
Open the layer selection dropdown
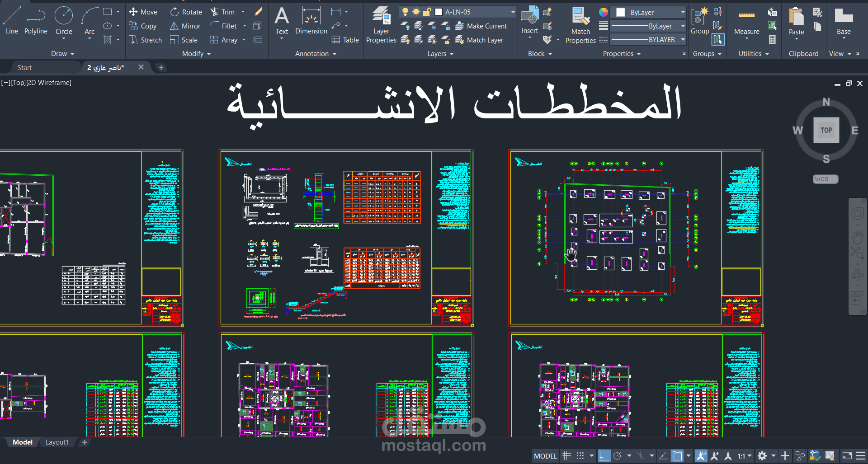(512, 12)
